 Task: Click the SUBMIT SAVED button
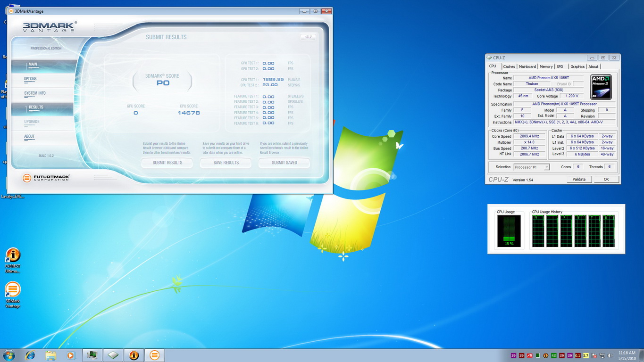(x=284, y=163)
